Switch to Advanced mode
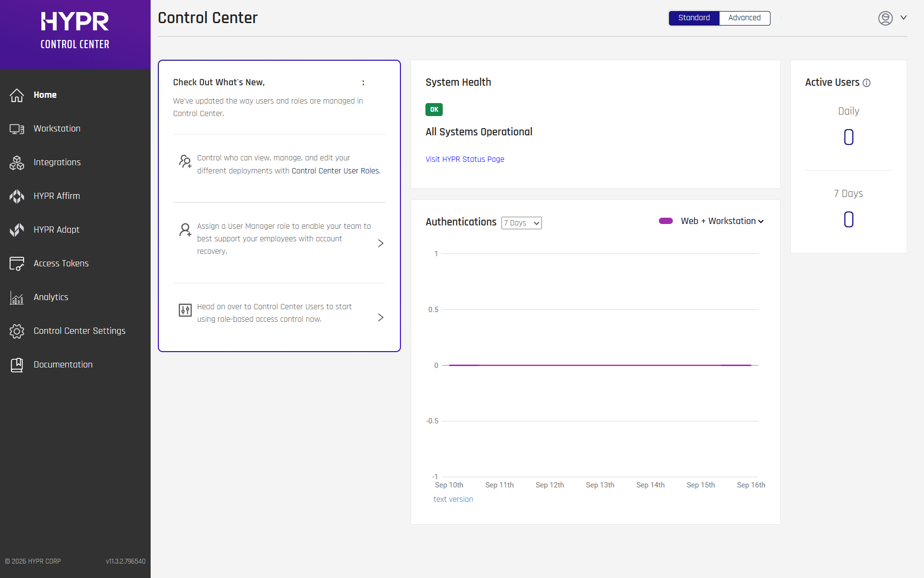The height and width of the screenshot is (578, 924). point(744,18)
